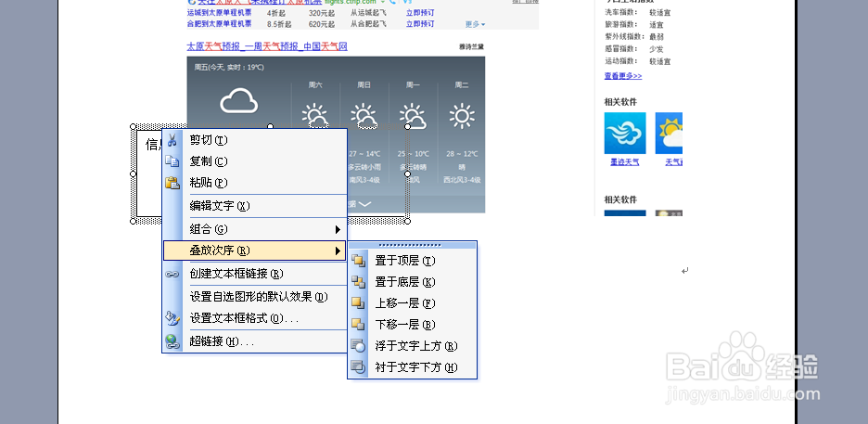This screenshot has width=868, height=424.
Task: Click the Send to Back icon (置于底层)
Action: click(x=358, y=282)
